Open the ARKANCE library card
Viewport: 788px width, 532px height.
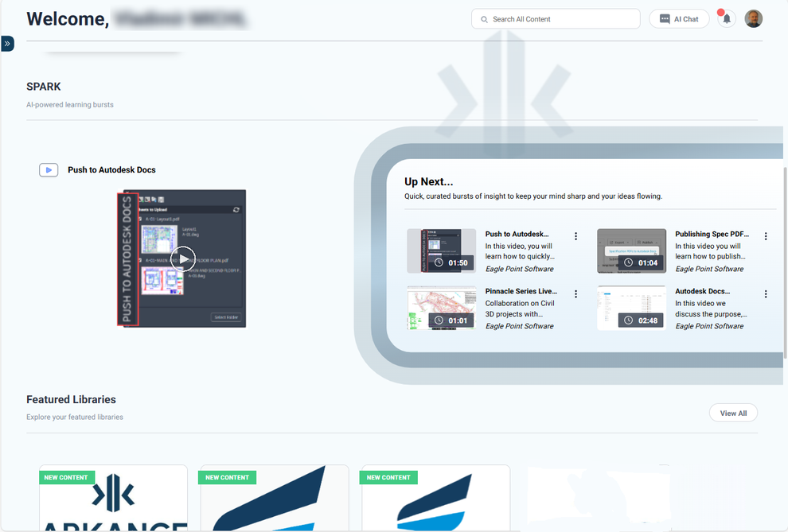click(113, 497)
